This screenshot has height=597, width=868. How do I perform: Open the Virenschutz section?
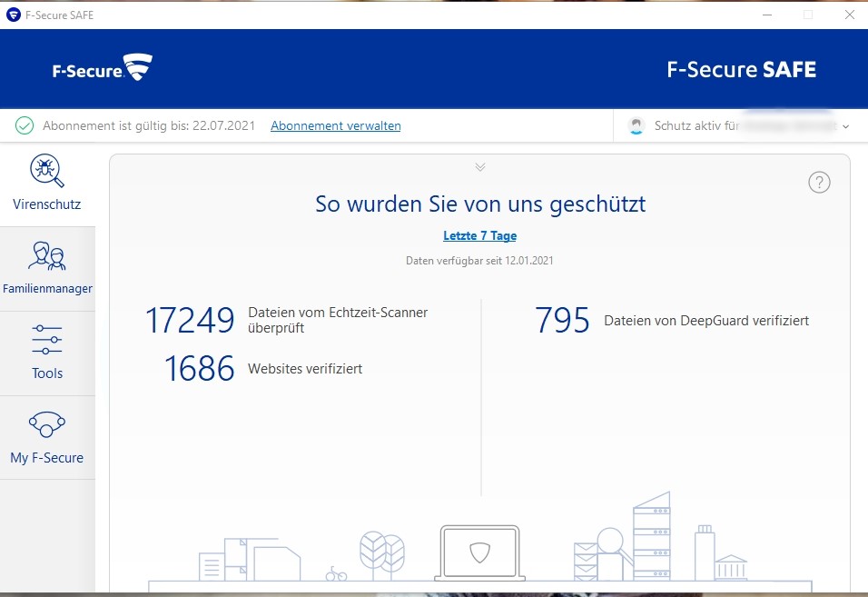(x=47, y=184)
